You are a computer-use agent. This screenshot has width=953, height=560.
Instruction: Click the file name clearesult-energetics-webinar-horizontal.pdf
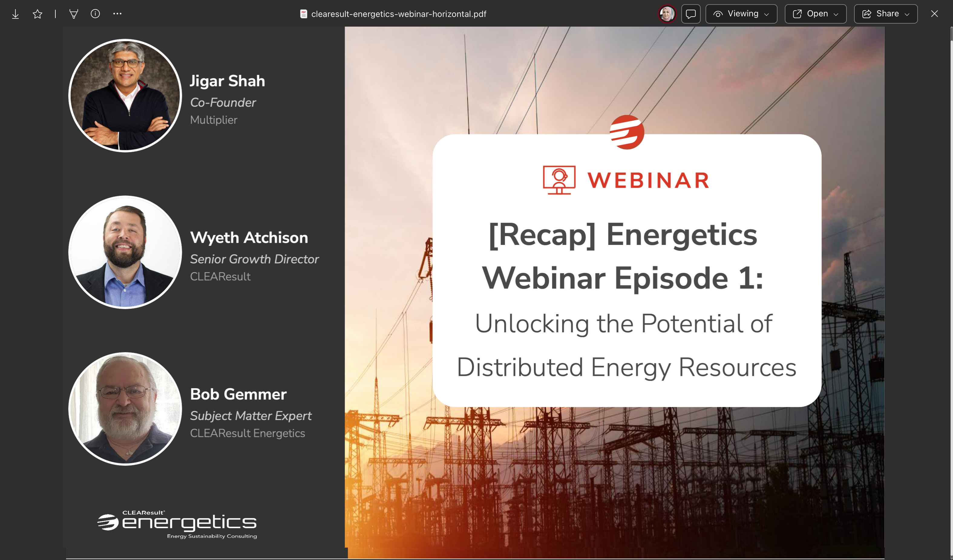pos(399,14)
